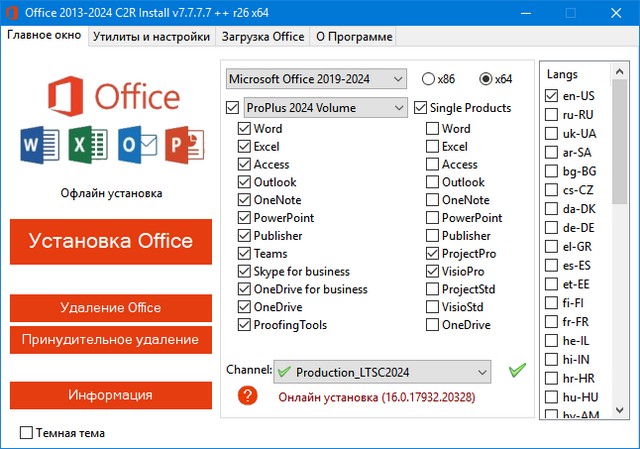The height and width of the screenshot is (449, 640).
Task: Toggle the Темная тема checkbox
Action: [x=26, y=433]
